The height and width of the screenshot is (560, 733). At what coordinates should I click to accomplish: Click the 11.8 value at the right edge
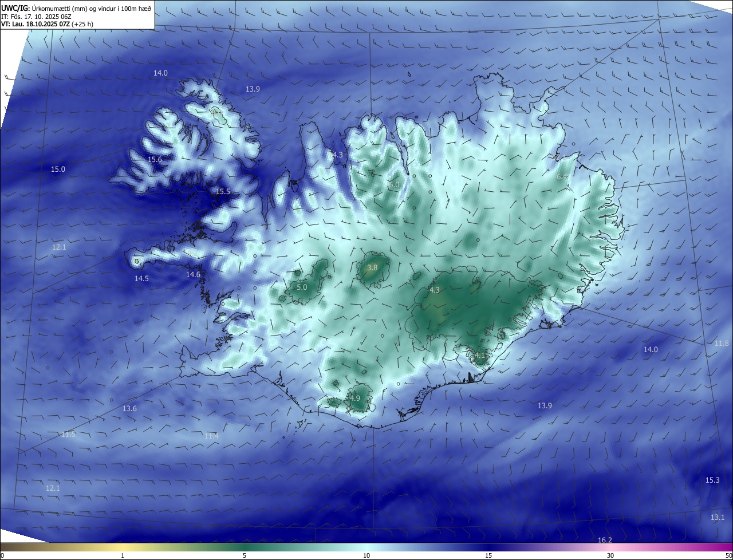[x=722, y=343]
